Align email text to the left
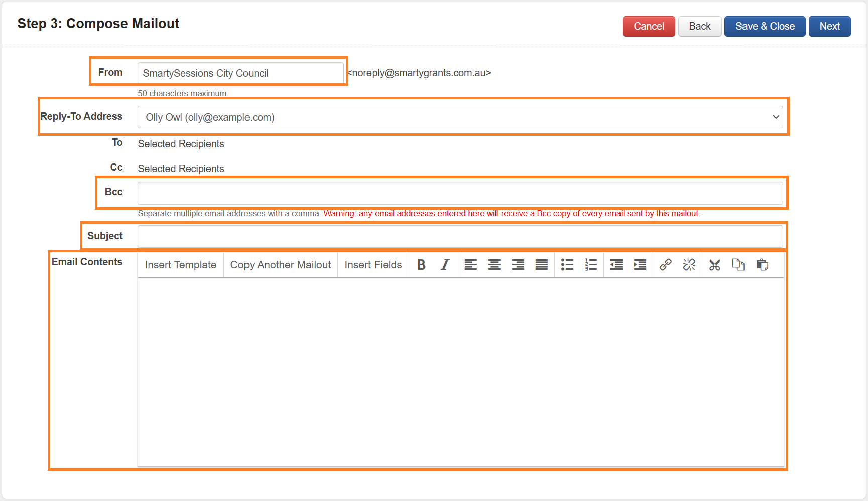 pos(470,265)
